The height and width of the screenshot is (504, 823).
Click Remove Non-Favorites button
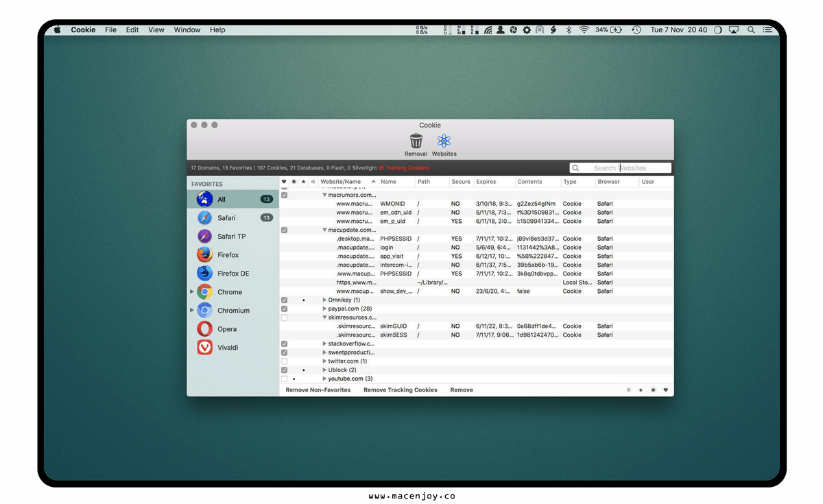click(x=318, y=390)
